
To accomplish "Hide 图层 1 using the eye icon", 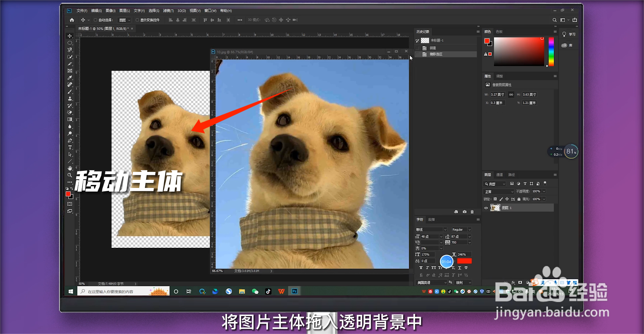I will pos(486,208).
